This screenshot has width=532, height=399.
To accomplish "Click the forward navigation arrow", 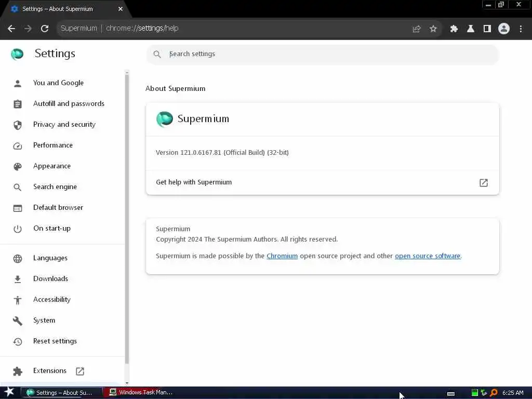I will (x=28, y=29).
